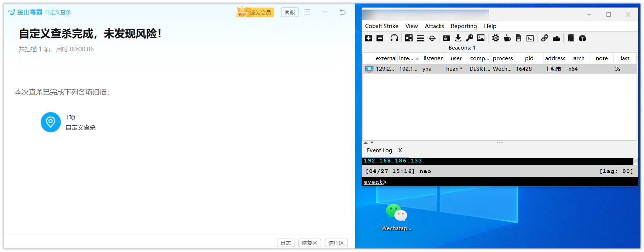This screenshot has width=644, height=252.
Task: Click the '自定义查杀' scan item label
Action: [81, 127]
